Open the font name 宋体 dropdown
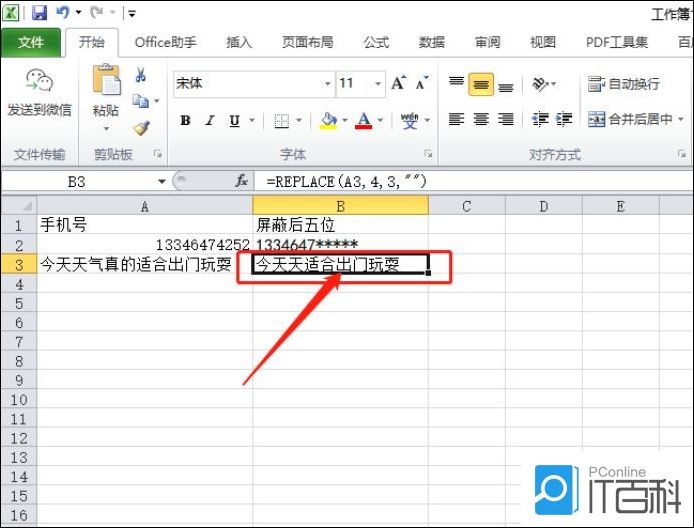694x528 pixels. (x=328, y=84)
